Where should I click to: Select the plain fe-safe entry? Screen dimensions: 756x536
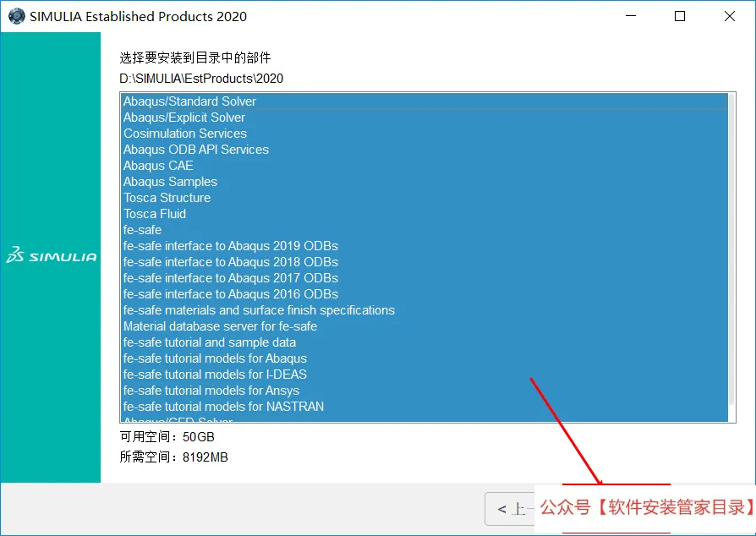[x=425, y=230]
